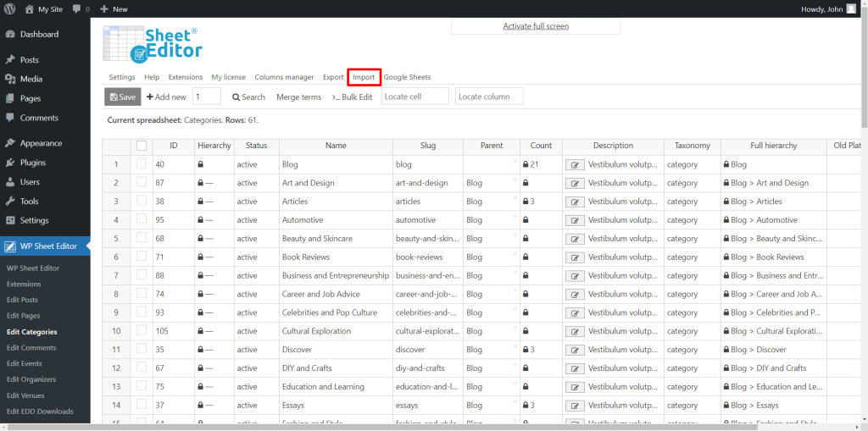Open Parent dropdown for Cultural Exploration
868x431 pixels.
515,328
